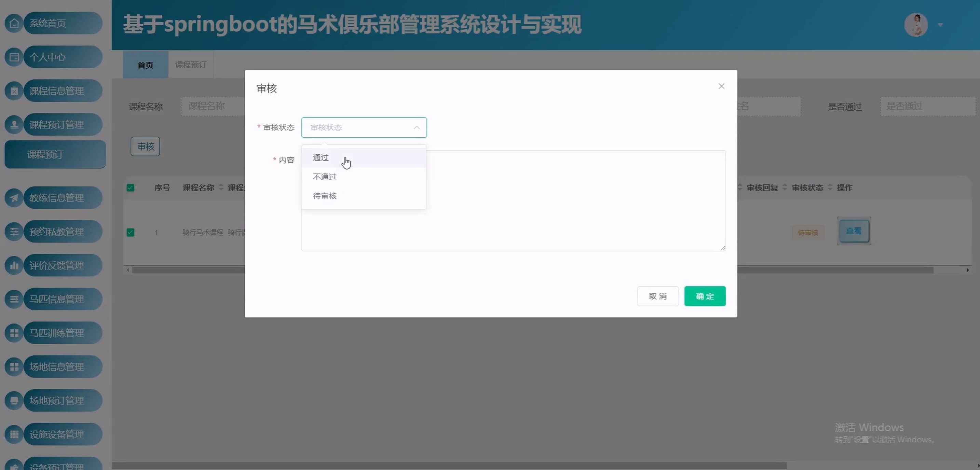
Task: Open the 课程预订 tab
Action: pyautogui.click(x=191, y=65)
